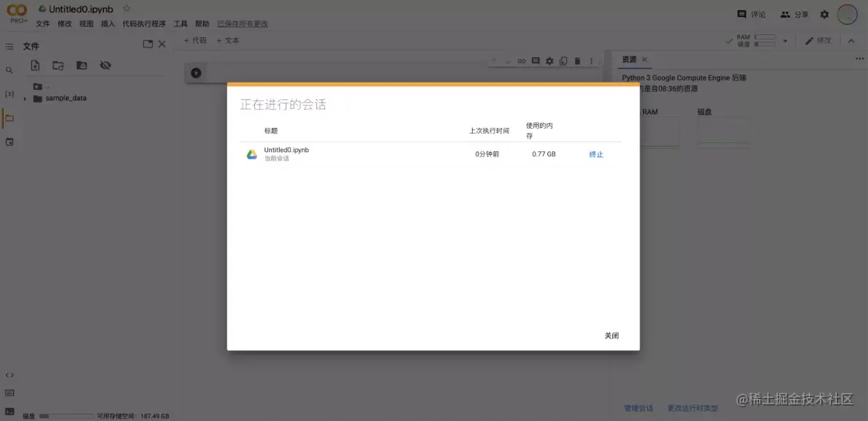Click the Colab PRO+ logo
Image resolution: width=868 pixels, height=421 pixels.
coord(17,13)
